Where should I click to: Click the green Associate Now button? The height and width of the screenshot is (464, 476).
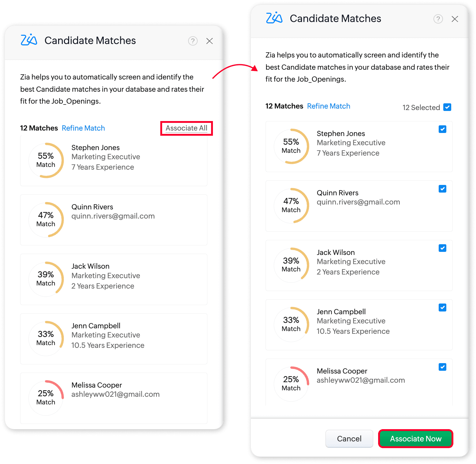coord(416,439)
